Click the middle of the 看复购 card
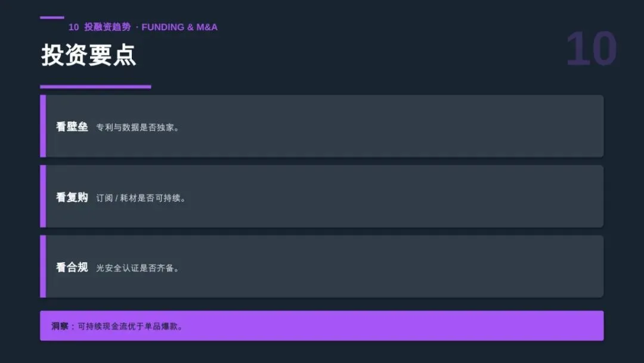This screenshot has height=363, width=644. point(321,196)
